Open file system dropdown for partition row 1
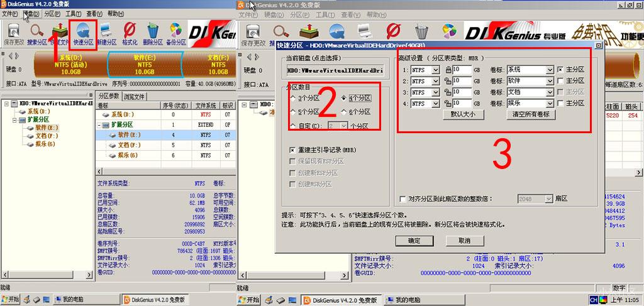 (436, 70)
